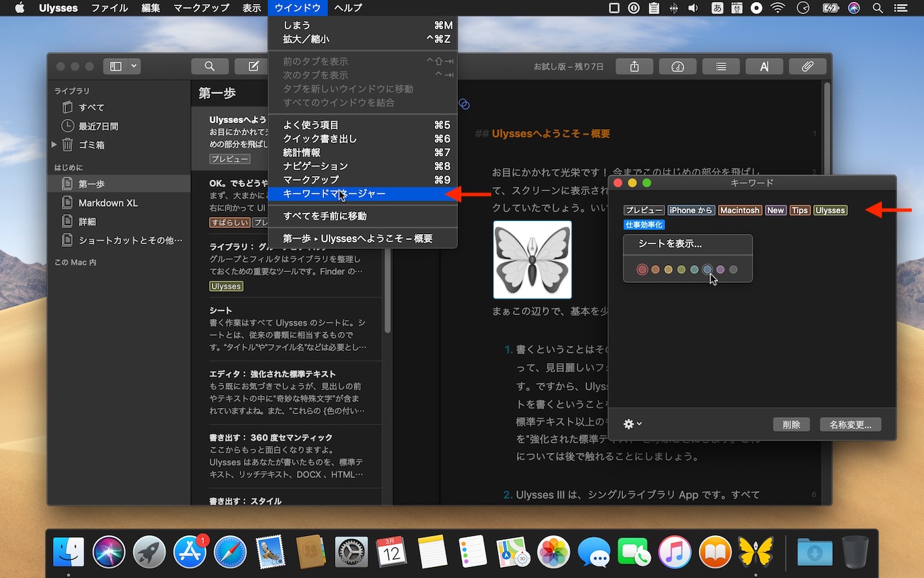The image size is (924, 578).
Task: Select the プレビュー keyword in Keyword window
Action: pyautogui.click(x=644, y=210)
